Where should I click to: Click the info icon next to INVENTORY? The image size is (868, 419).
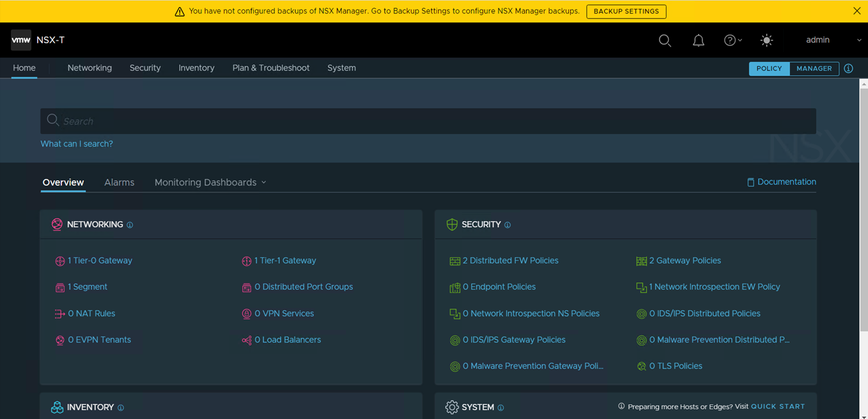tap(121, 408)
